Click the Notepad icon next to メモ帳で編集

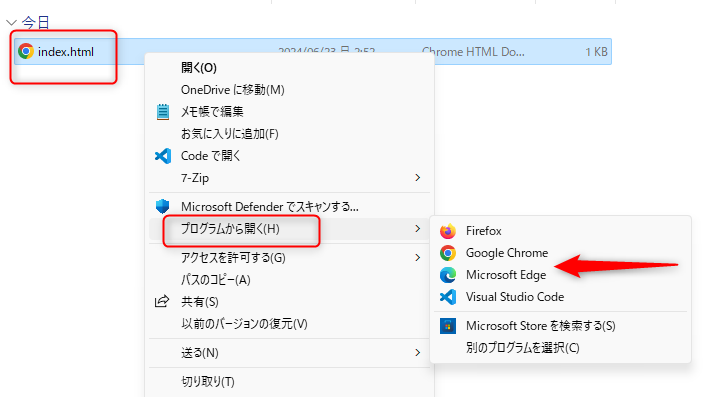(x=163, y=112)
